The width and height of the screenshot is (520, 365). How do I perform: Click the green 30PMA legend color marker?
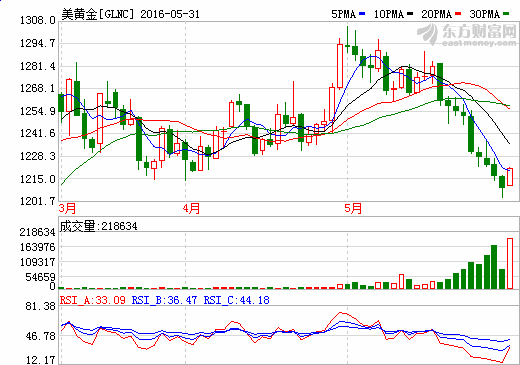coord(506,14)
